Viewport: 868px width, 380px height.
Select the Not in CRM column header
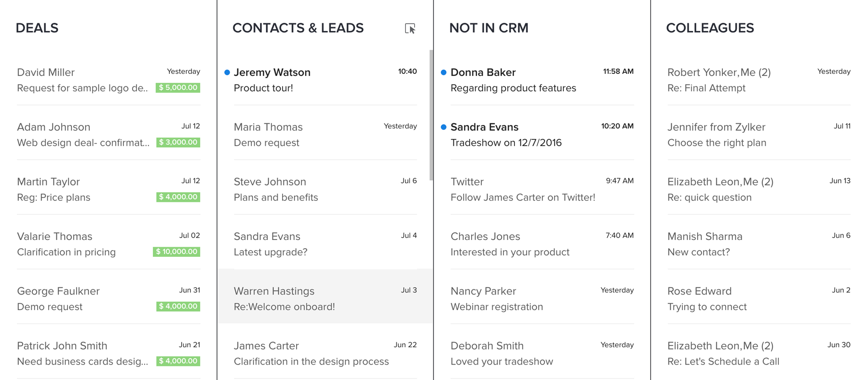(x=488, y=28)
